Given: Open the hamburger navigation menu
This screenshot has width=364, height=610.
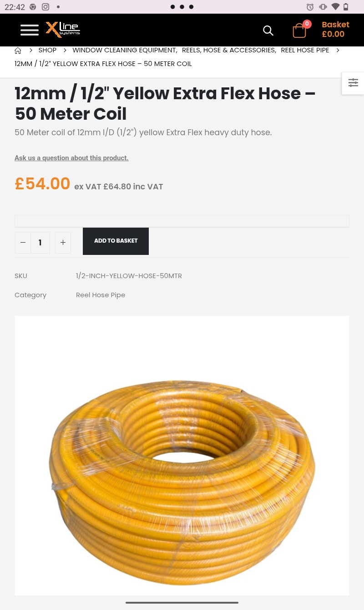Looking at the screenshot, I should 30,30.
